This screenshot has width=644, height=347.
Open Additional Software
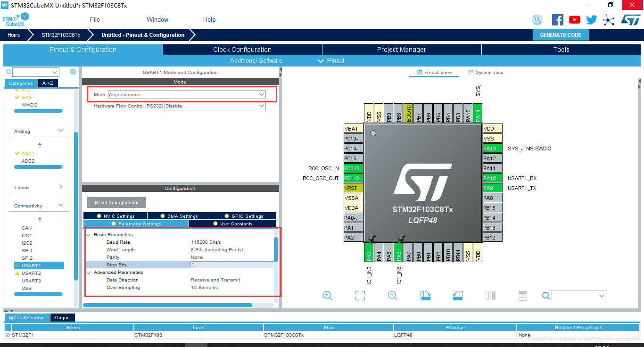[x=256, y=60]
